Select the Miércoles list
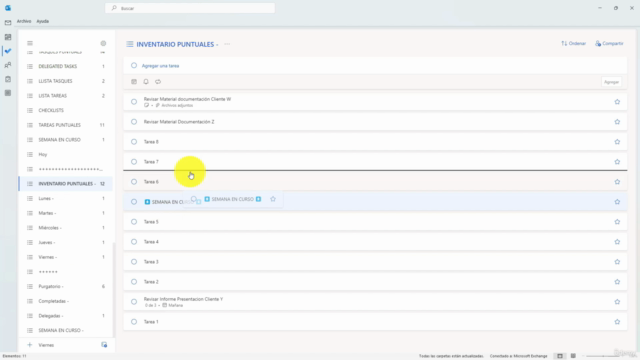 [66, 228]
